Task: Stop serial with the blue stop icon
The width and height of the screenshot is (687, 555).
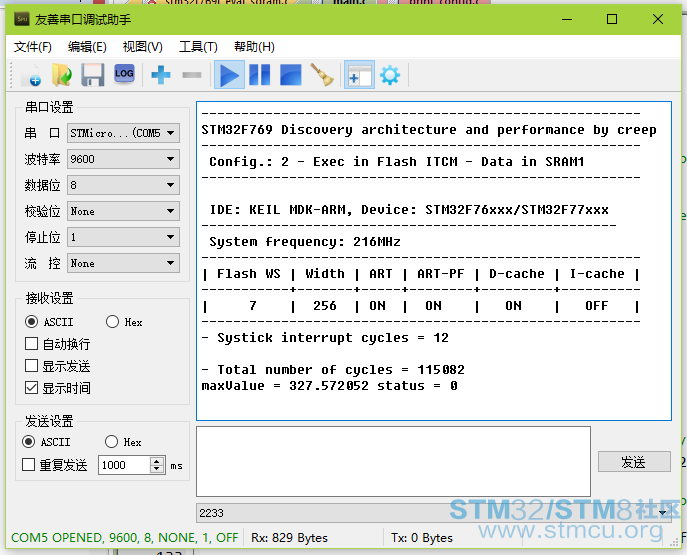Action: click(x=290, y=75)
